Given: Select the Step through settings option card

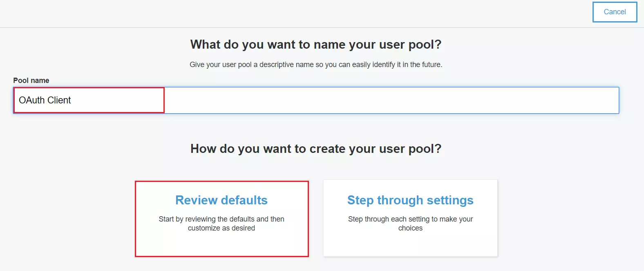Looking at the screenshot, I should click(x=410, y=218).
